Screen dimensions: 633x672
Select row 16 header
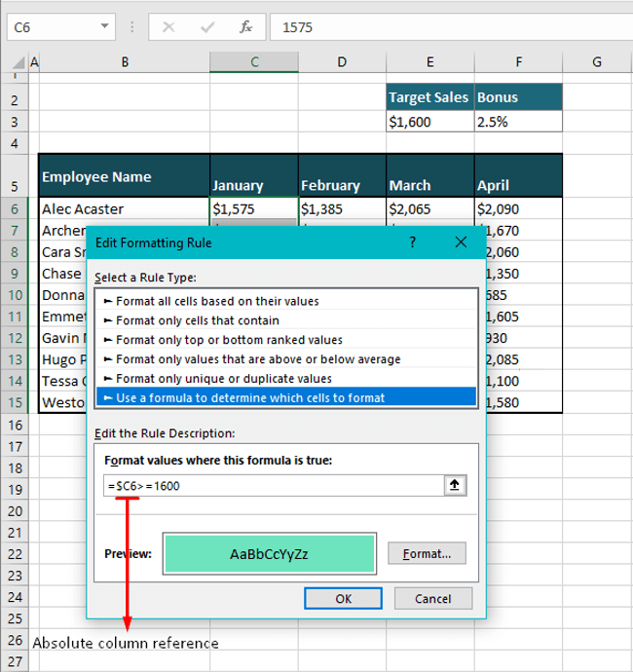coord(15,426)
